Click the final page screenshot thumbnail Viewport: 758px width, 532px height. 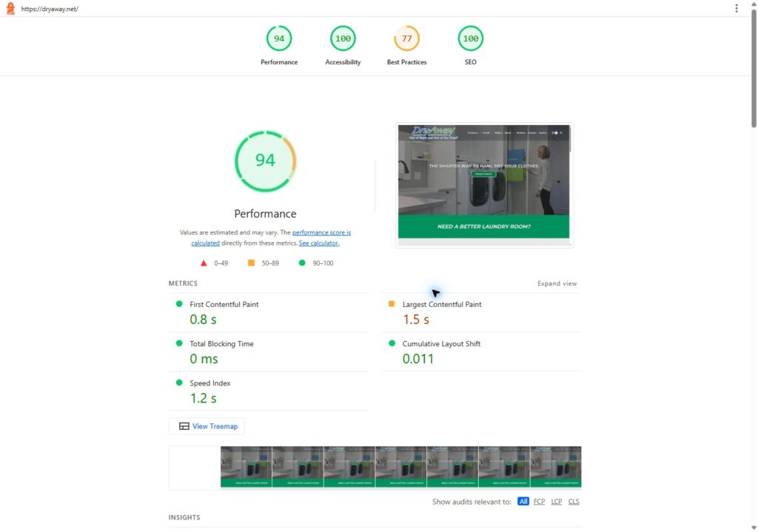[484, 185]
